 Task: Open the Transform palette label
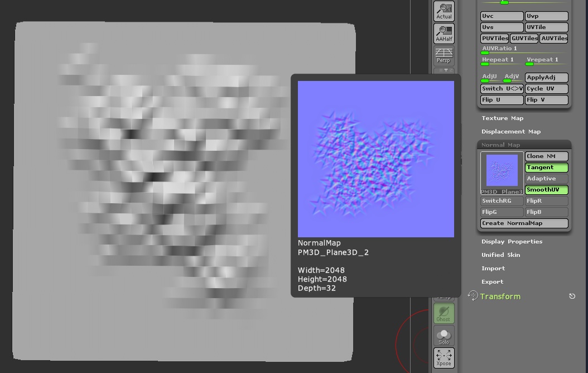click(500, 297)
